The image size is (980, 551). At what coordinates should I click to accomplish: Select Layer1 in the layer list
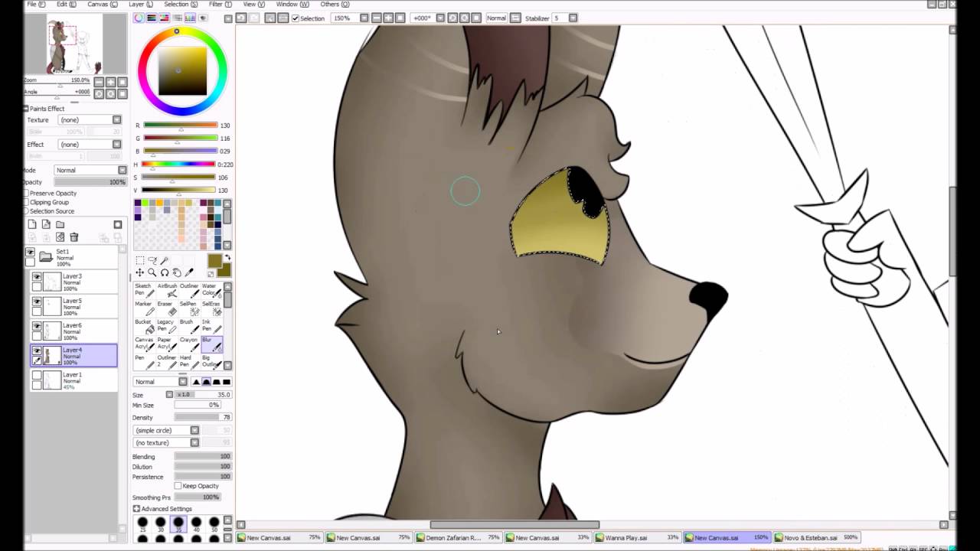click(x=74, y=380)
